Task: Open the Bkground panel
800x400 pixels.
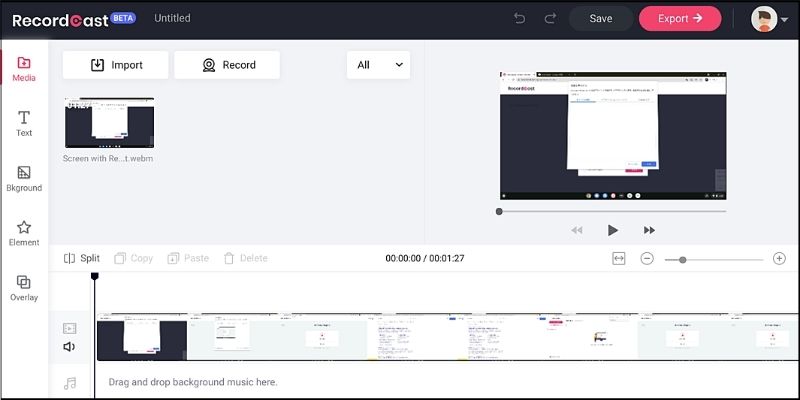Action: (x=24, y=179)
